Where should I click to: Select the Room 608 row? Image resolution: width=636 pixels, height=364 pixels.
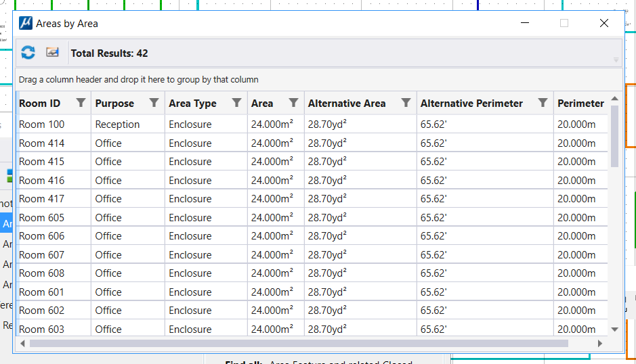pos(312,273)
